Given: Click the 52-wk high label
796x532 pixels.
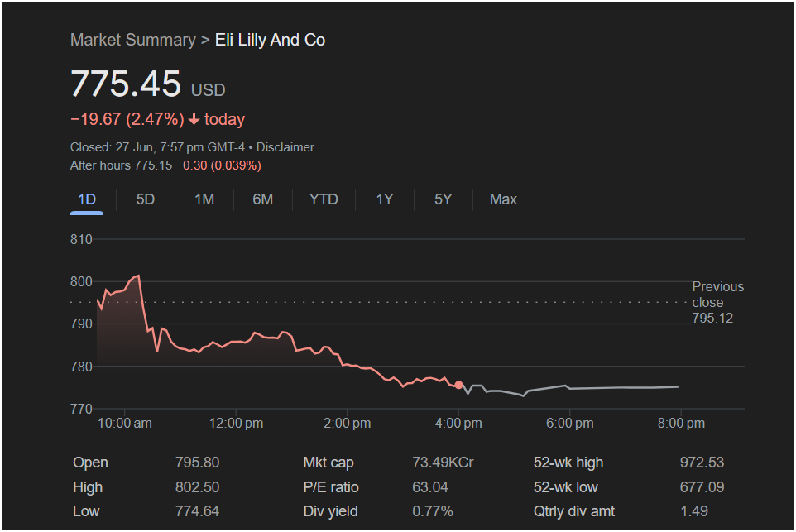Looking at the screenshot, I should click(568, 463).
